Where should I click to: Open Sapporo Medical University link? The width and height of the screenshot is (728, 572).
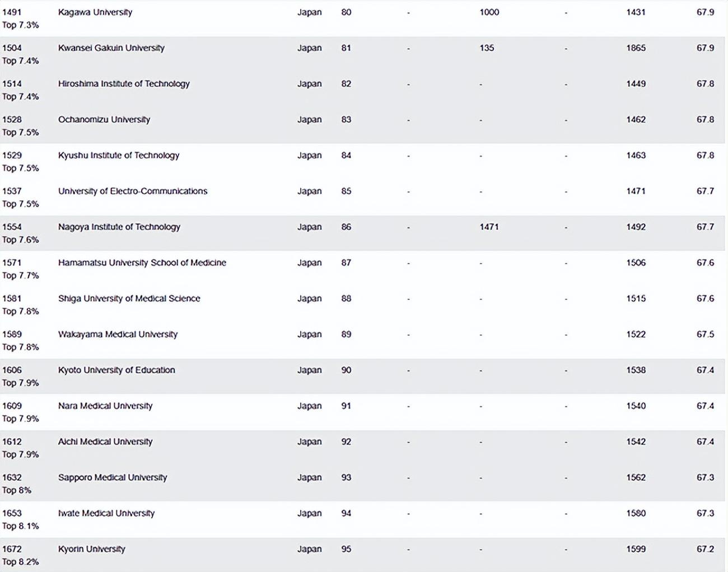tap(113, 478)
